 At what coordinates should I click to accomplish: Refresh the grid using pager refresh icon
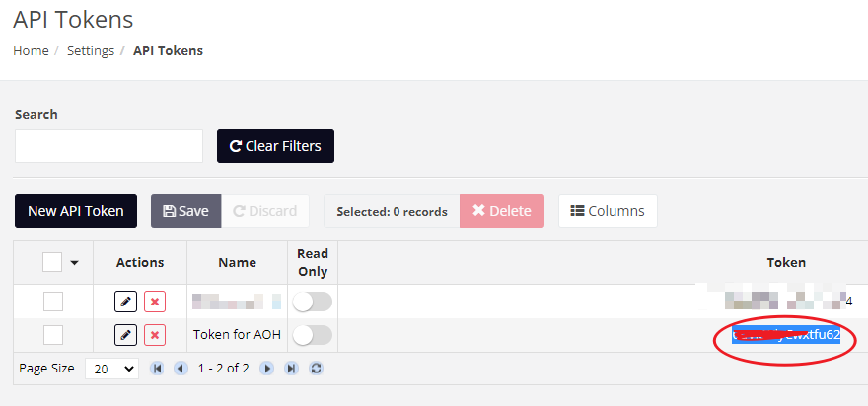click(316, 369)
